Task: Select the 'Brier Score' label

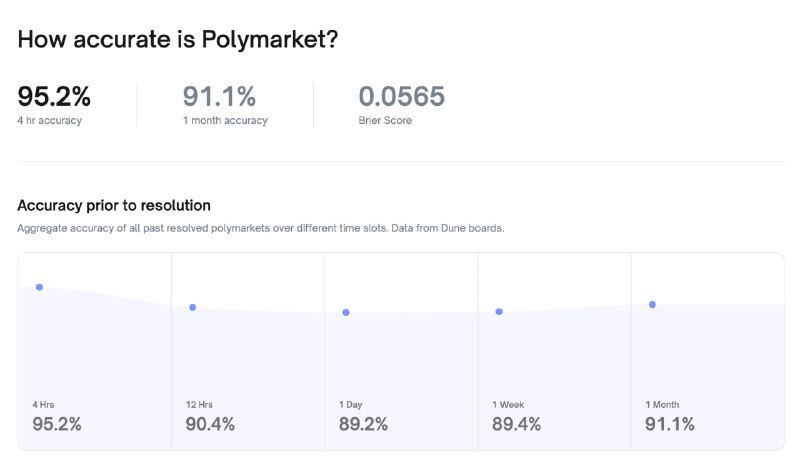Action: 385,121
